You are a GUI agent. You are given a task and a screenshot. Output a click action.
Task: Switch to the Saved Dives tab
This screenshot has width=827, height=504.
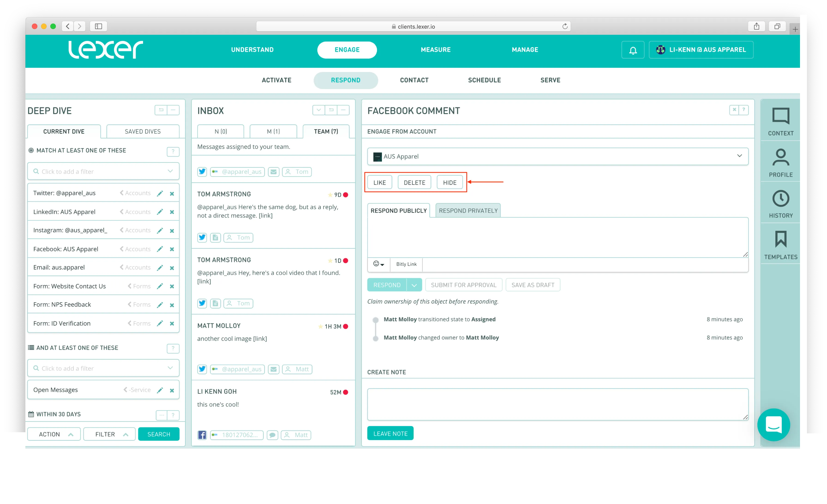click(x=143, y=132)
